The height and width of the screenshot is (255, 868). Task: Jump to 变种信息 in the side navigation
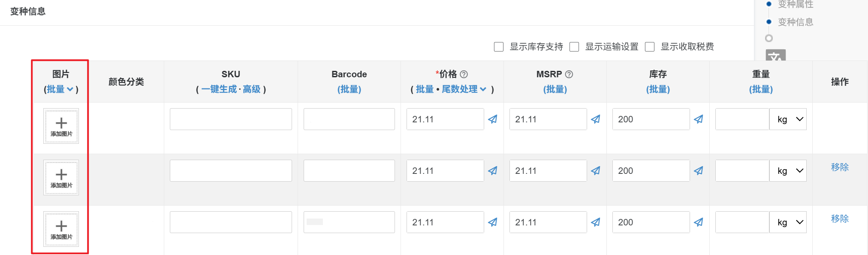point(796,22)
